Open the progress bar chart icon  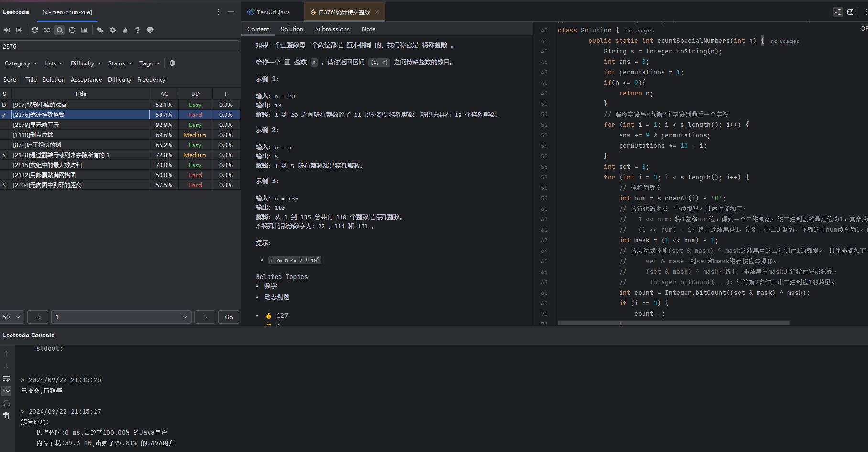tap(85, 30)
